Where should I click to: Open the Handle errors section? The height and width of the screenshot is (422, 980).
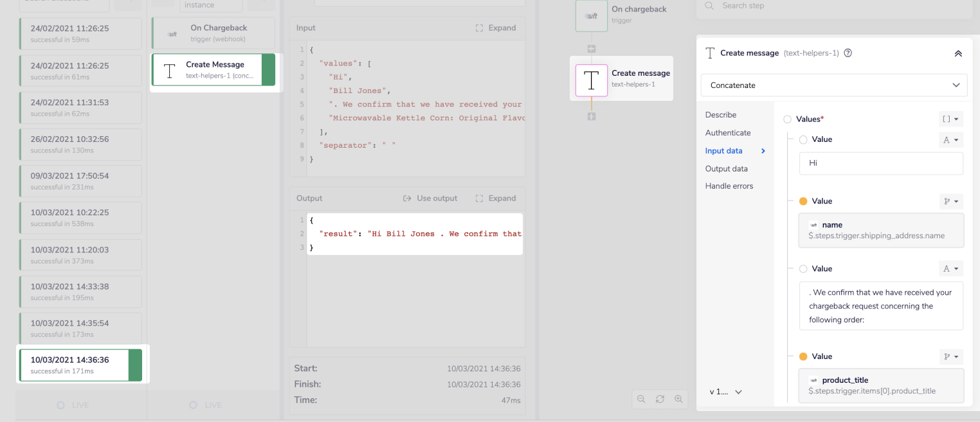[x=729, y=186]
